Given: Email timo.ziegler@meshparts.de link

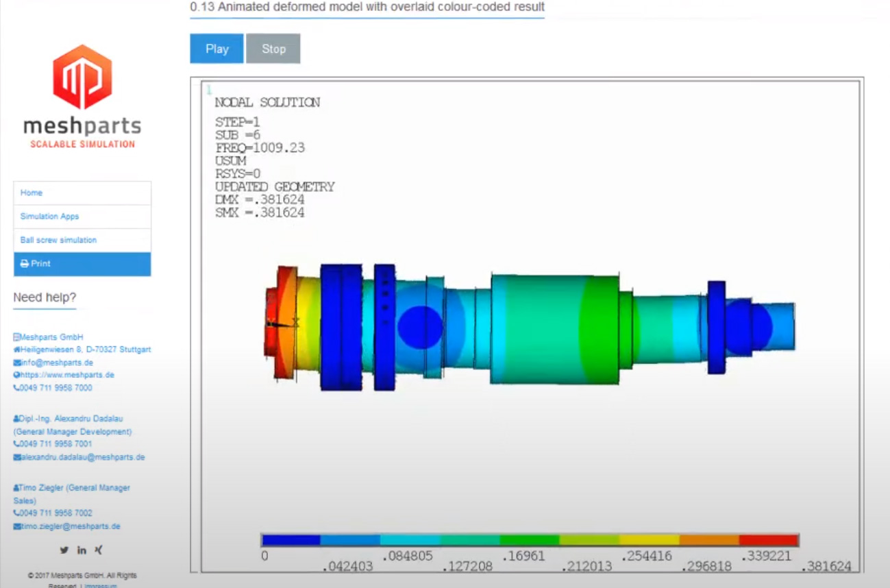Looking at the screenshot, I should click(70, 526).
